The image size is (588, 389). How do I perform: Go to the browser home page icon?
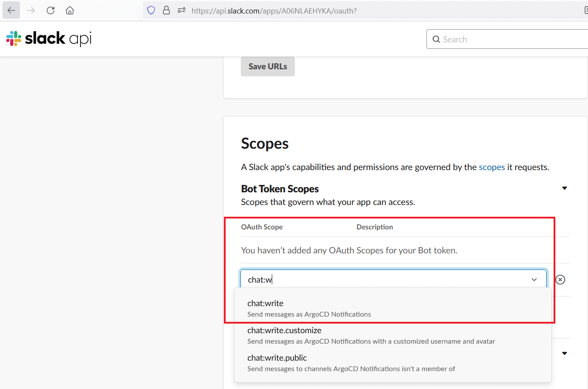tap(70, 10)
